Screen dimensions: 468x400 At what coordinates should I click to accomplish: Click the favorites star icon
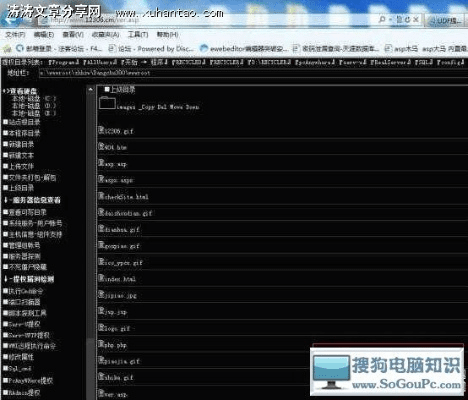coord(7,49)
